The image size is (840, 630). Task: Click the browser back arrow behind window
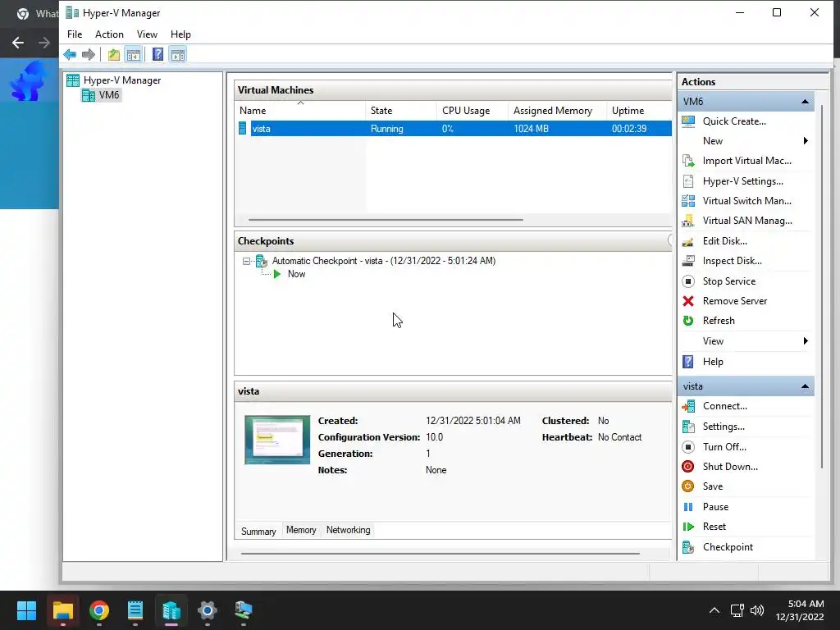click(x=18, y=43)
